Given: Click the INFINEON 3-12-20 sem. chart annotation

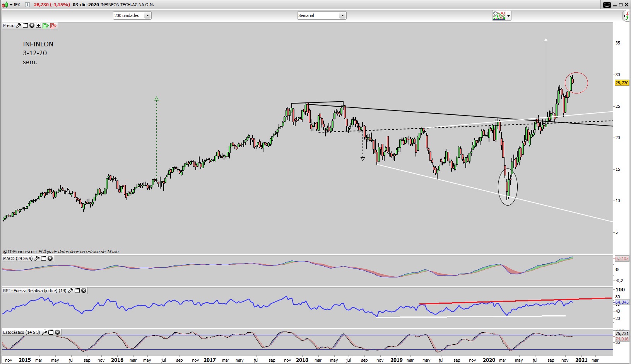Looking at the screenshot, I should [x=38, y=53].
